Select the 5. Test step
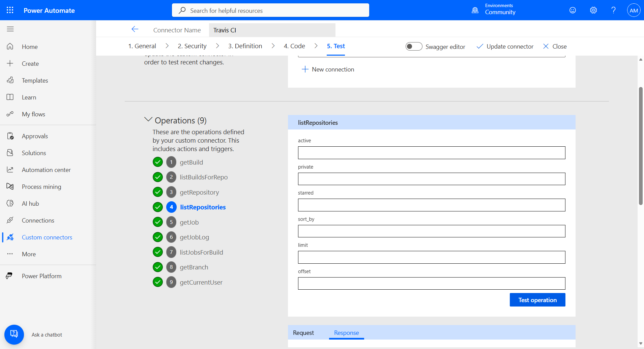644x349 pixels. [336, 46]
